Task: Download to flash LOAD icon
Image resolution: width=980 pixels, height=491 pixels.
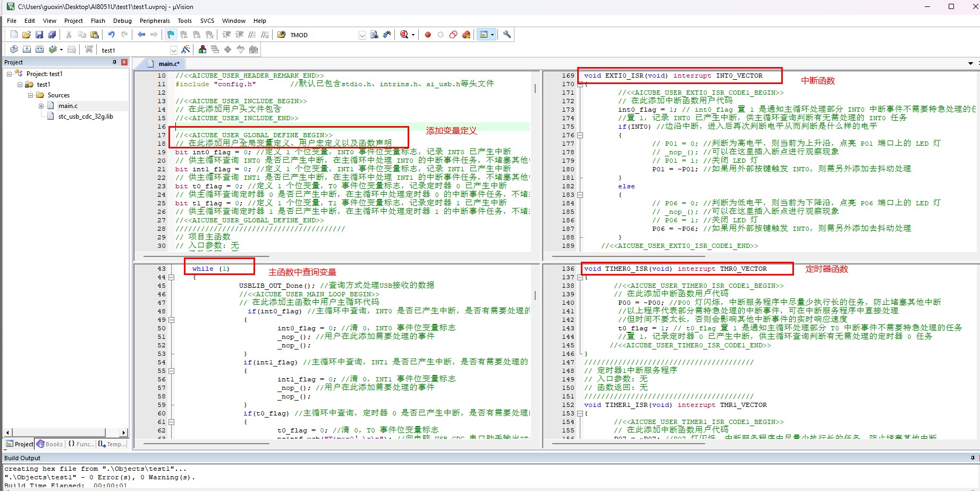Action: coord(89,49)
